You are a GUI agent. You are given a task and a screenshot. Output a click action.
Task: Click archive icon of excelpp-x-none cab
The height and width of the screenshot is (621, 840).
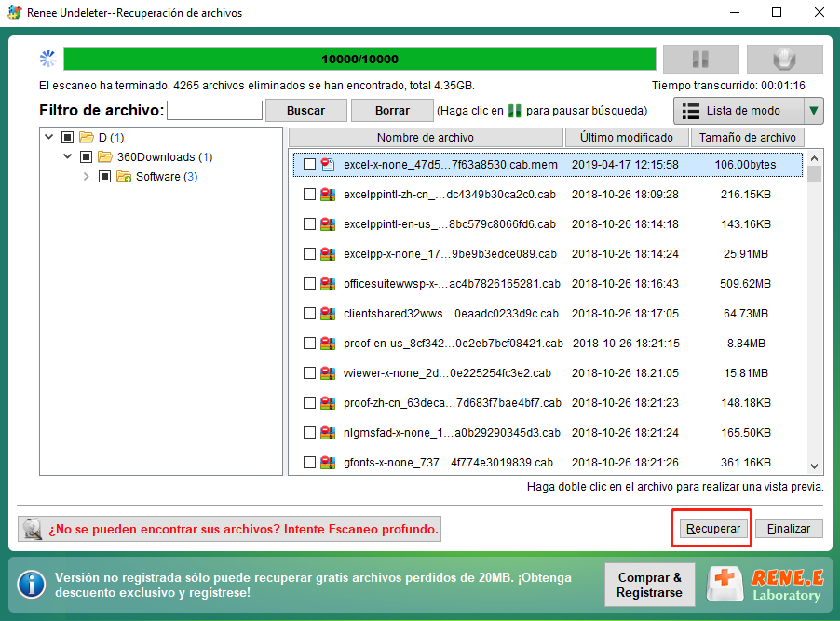coord(328,254)
